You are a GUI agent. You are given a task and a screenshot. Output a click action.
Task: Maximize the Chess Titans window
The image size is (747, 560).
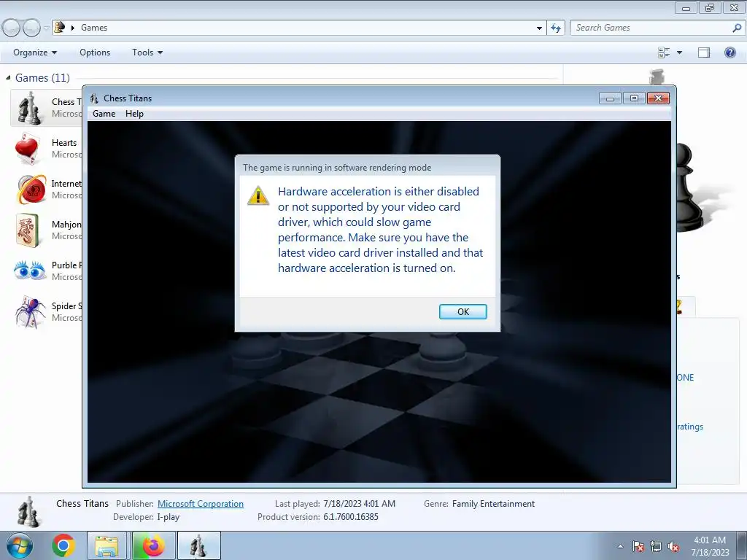(x=634, y=98)
